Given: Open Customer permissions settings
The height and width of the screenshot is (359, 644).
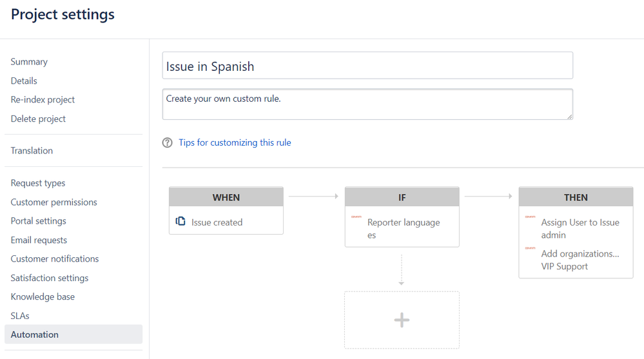Looking at the screenshot, I should click(54, 202).
